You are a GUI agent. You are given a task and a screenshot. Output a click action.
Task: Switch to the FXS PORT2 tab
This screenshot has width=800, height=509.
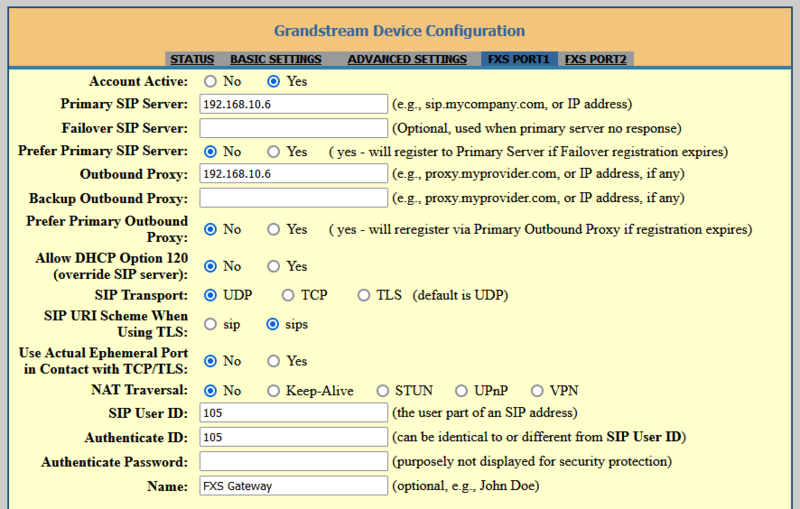[595, 59]
